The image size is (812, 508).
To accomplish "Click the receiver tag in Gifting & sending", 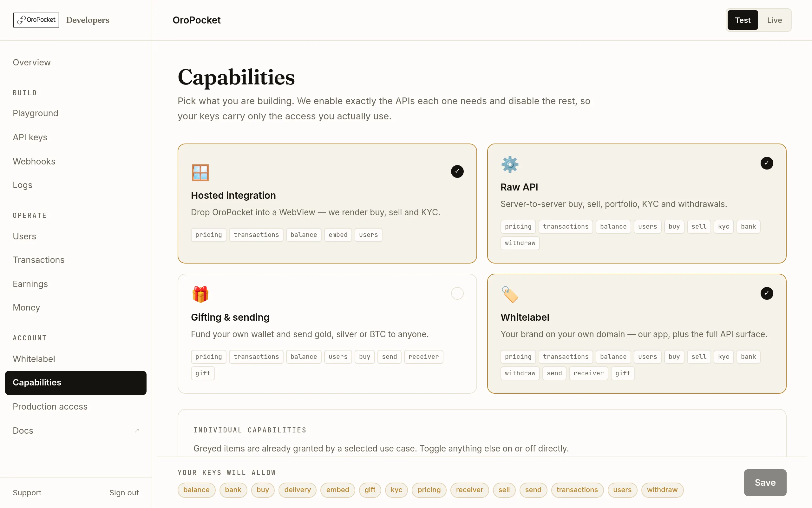I will (x=423, y=357).
